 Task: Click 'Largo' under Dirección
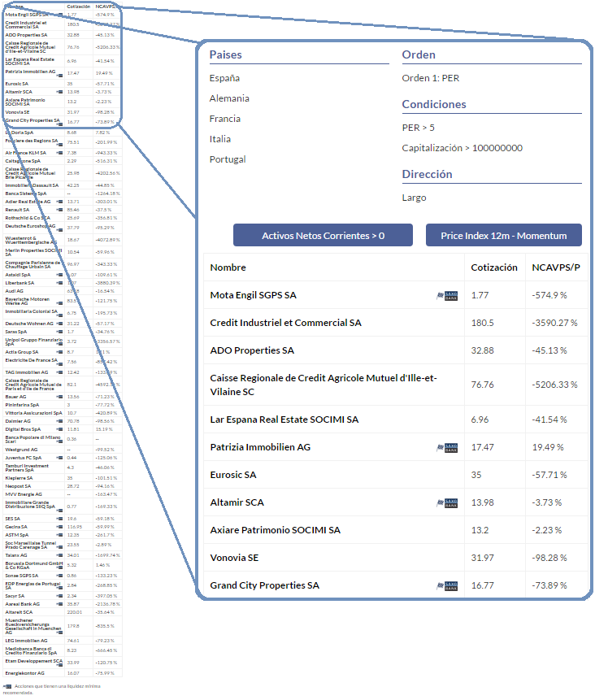pyautogui.click(x=414, y=198)
